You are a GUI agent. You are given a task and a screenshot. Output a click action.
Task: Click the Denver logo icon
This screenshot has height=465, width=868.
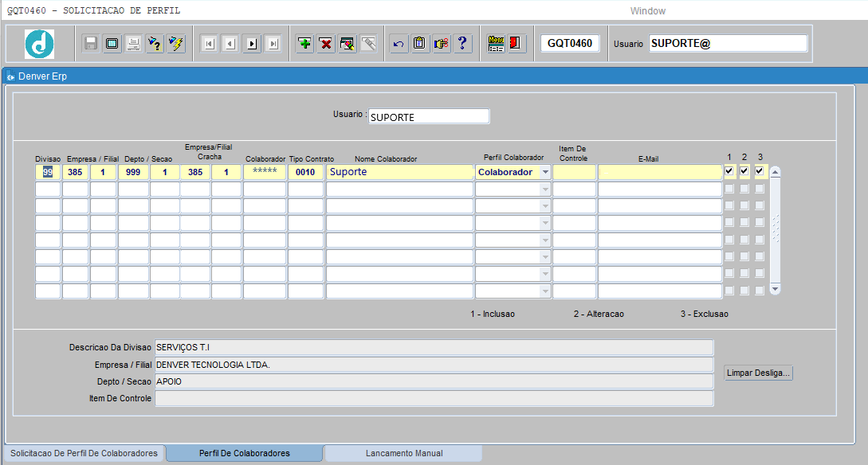(39, 44)
